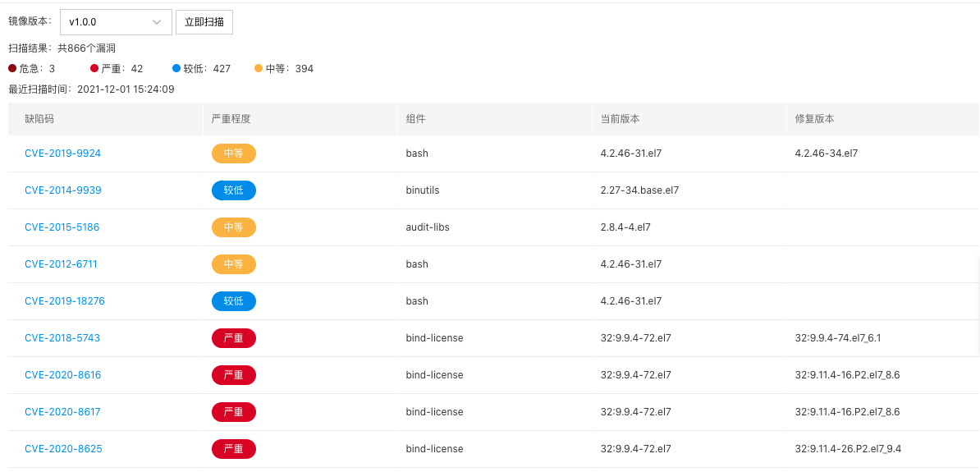Open the CVE-2019-18276 vulnerability link
The width and height of the screenshot is (980, 472).
tap(64, 300)
